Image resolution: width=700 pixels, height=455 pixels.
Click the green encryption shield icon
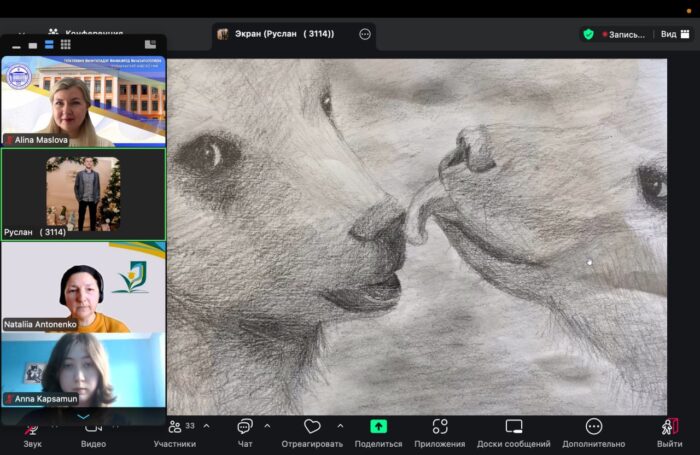coord(589,34)
